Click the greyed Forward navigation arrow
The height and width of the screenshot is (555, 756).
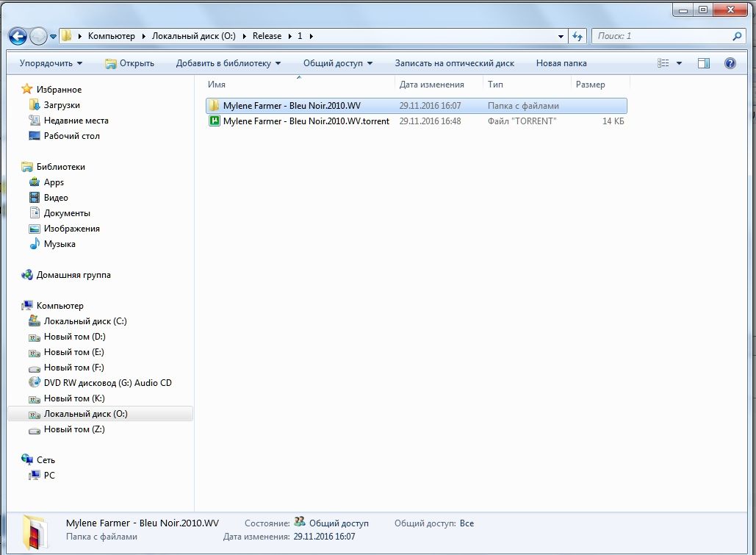click(x=38, y=36)
